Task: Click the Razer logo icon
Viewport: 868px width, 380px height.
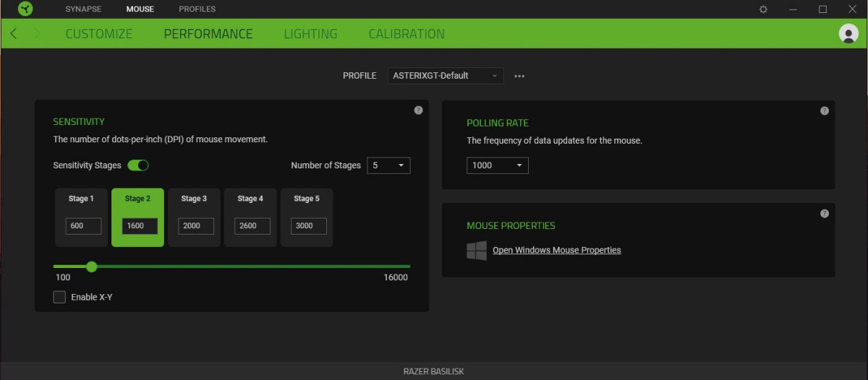Action: point(25,9)
